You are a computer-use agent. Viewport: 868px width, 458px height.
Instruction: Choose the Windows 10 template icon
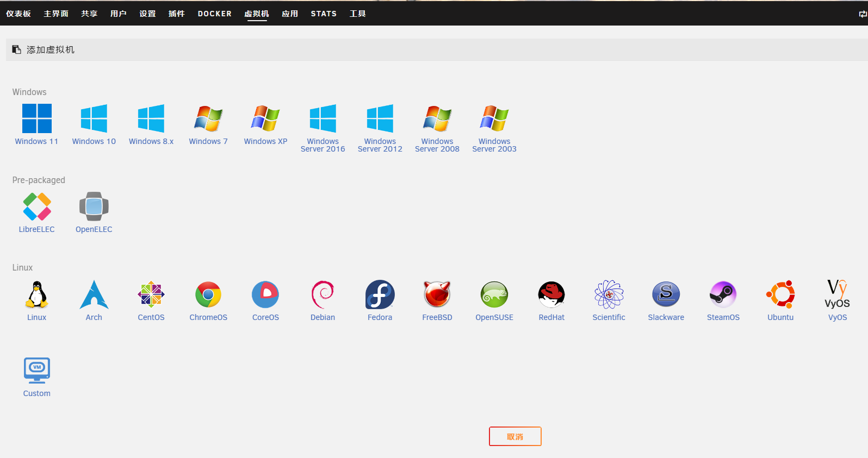click(x=94, y=118)
